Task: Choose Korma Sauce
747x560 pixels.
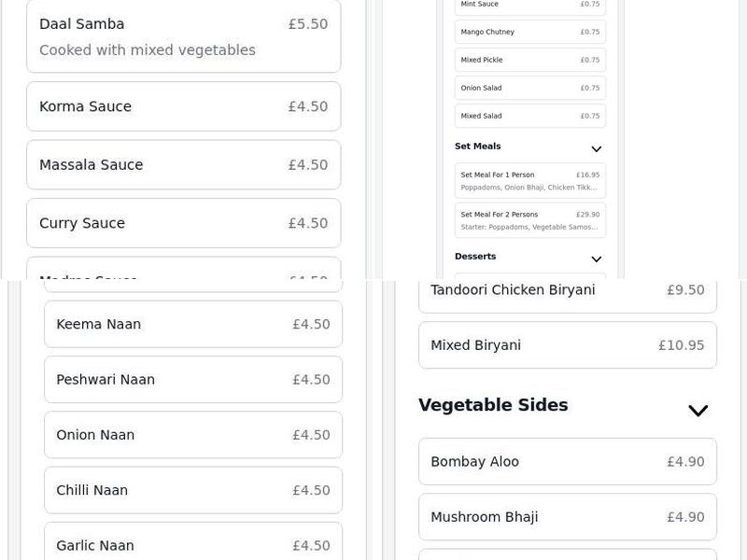Action: 183,106
